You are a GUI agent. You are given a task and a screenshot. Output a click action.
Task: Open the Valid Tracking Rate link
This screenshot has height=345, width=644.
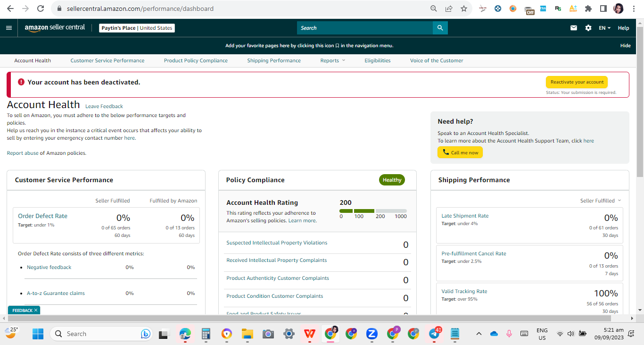click(464, 291)
